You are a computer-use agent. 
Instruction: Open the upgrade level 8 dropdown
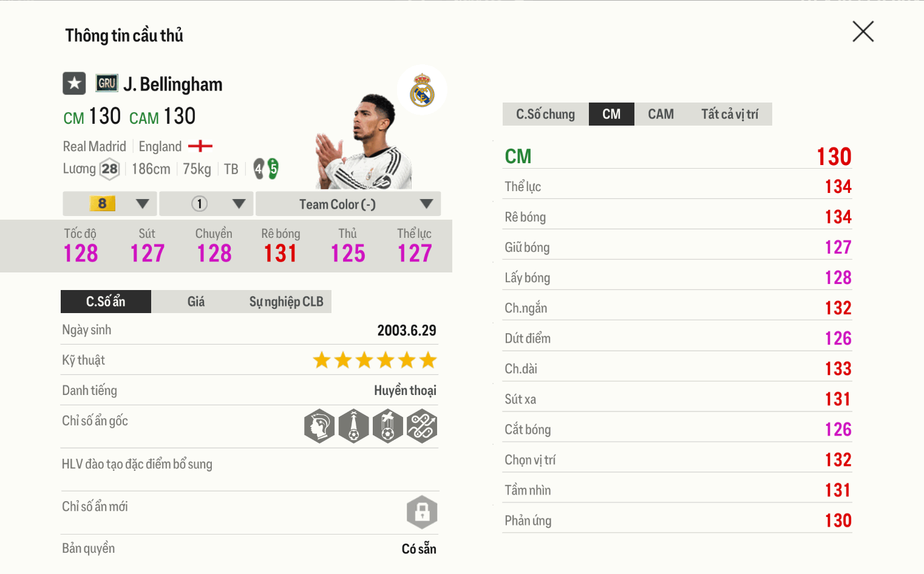[x=110, y=204]
